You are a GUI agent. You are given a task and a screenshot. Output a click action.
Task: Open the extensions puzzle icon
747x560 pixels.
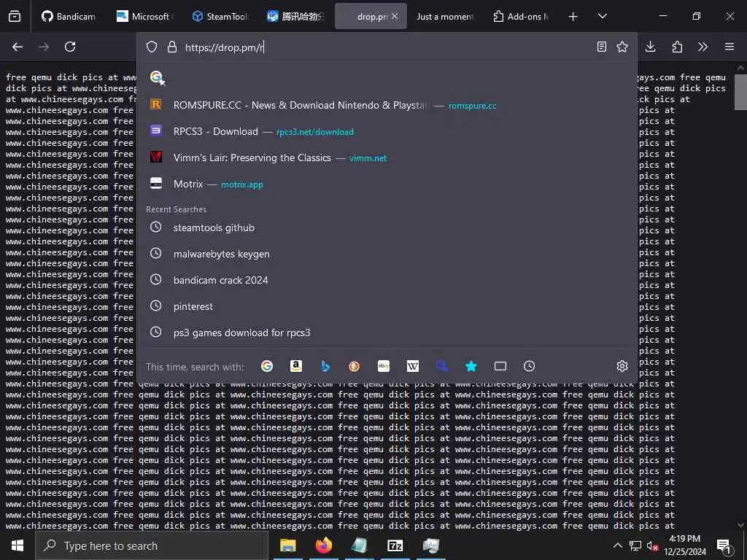(677, 47)
